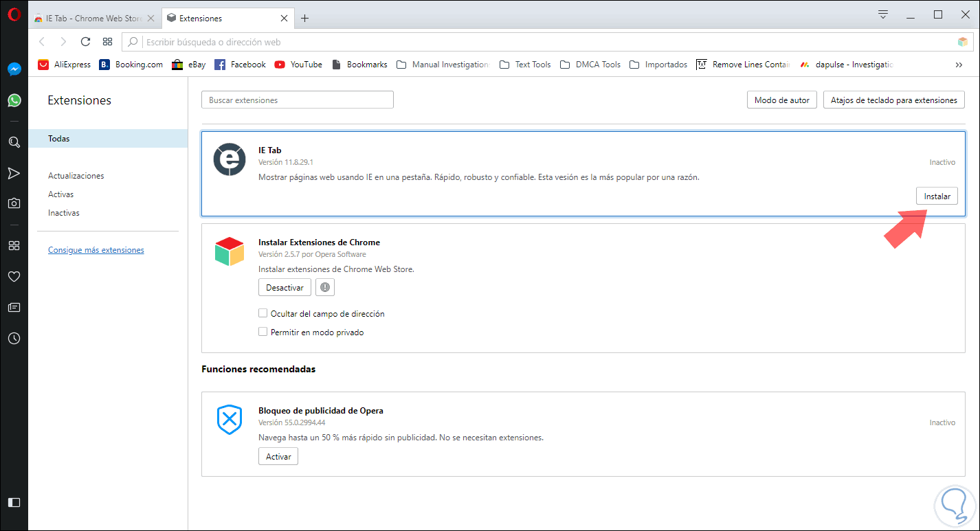Open the heart bookmarks icon in the sidebar

14,277
